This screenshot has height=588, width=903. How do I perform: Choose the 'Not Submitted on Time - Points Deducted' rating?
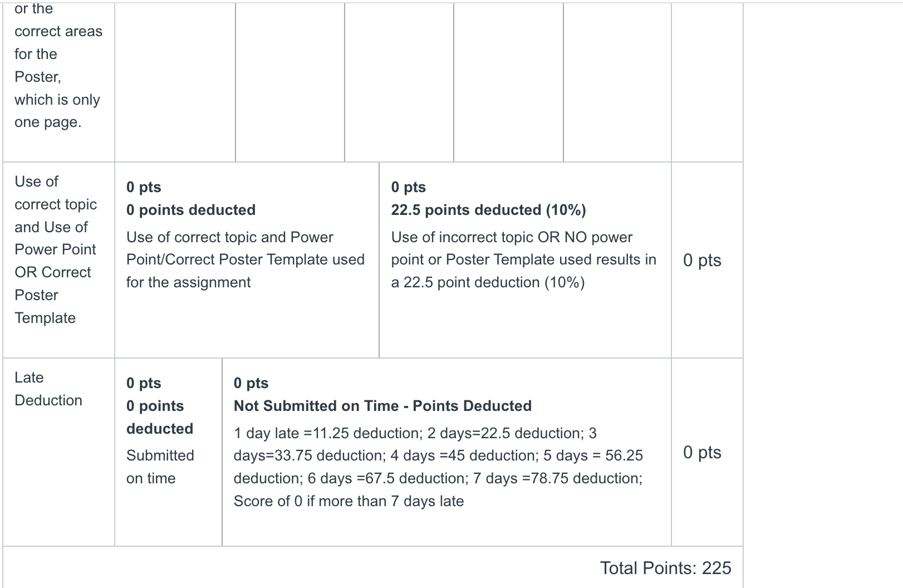tap(446, 452)
